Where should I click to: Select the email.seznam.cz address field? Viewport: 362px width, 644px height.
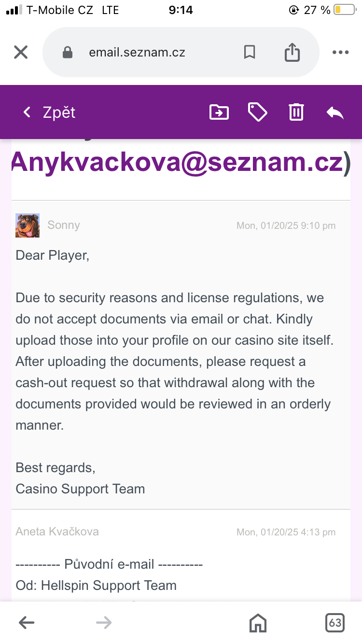(137, 52)
